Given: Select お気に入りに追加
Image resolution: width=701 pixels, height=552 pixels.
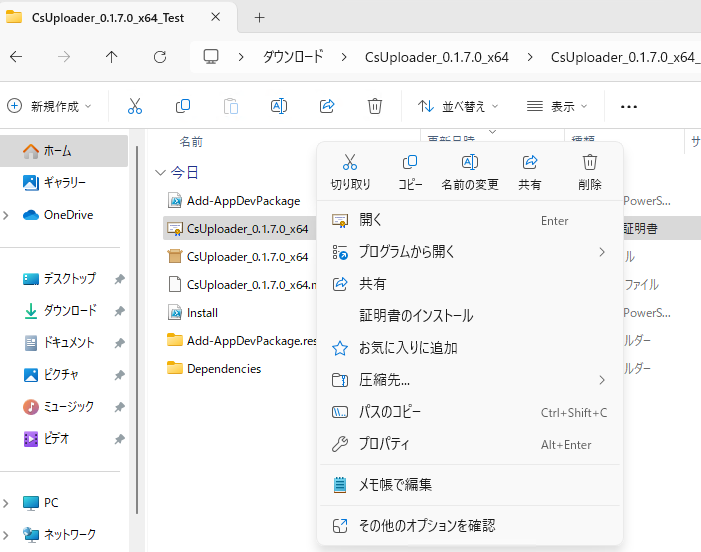Looking at the screenshot, I should tap(470, 348).
